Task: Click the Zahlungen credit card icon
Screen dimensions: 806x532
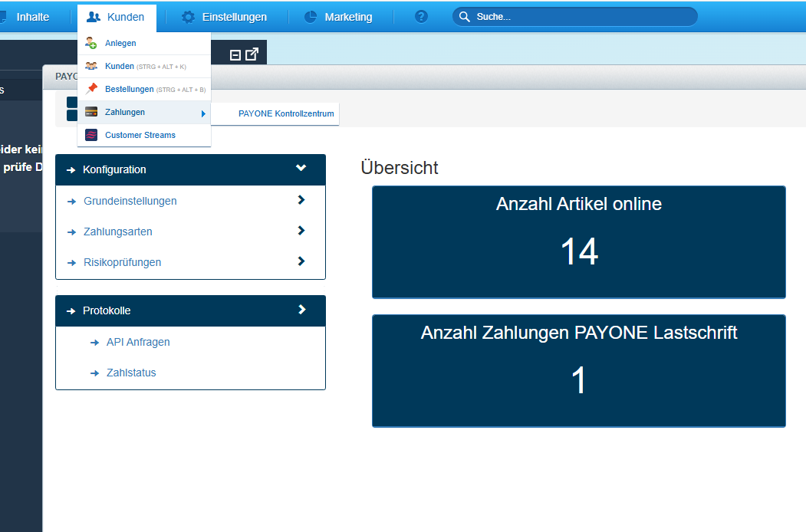Action: (x=91, y=112)
